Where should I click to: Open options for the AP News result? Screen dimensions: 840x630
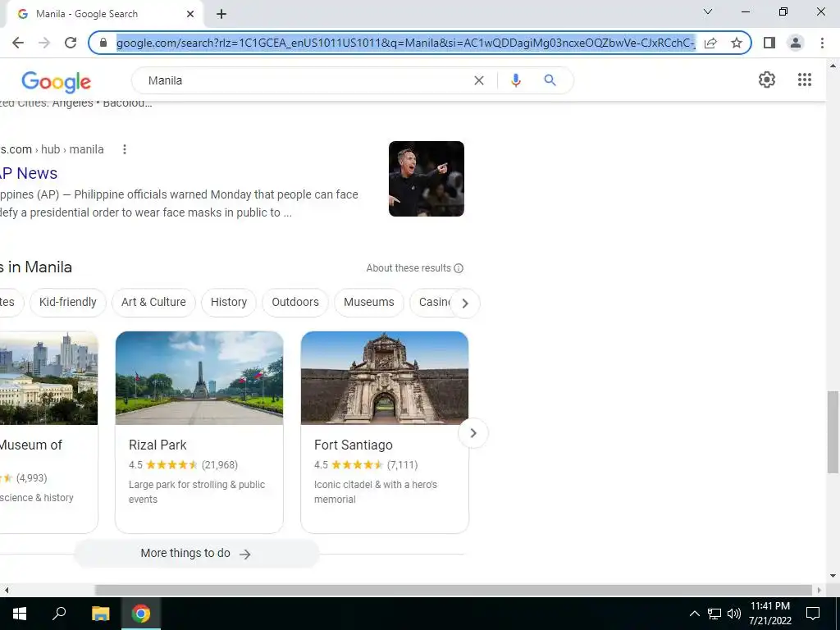125,149
